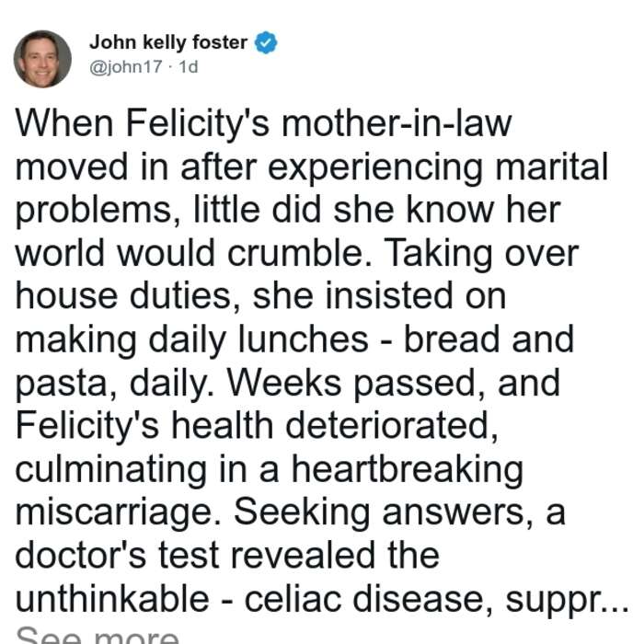The image size is (644, 644).
Task: Click the blue verified checkmark badge
Action: [x=266, y=42]
